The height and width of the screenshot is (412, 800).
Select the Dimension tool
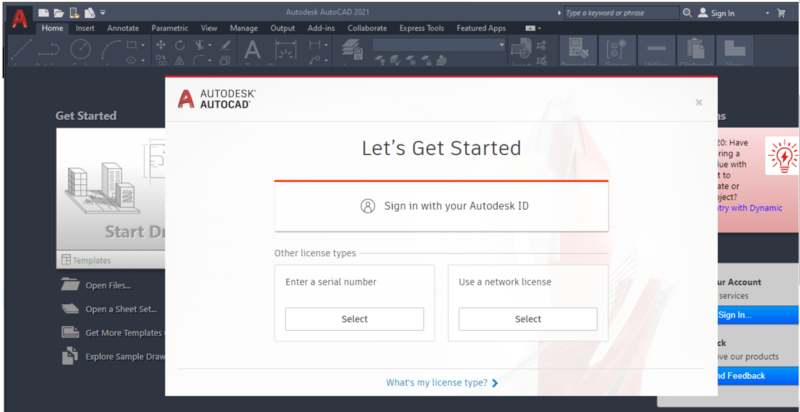tap(286, 50)
